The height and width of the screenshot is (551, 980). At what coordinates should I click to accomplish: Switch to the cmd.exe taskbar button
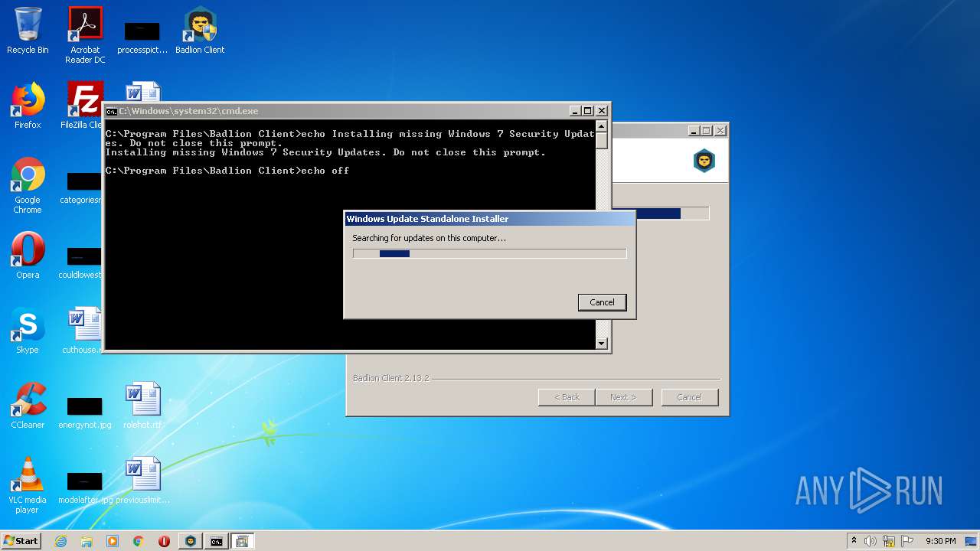point(217,541)
